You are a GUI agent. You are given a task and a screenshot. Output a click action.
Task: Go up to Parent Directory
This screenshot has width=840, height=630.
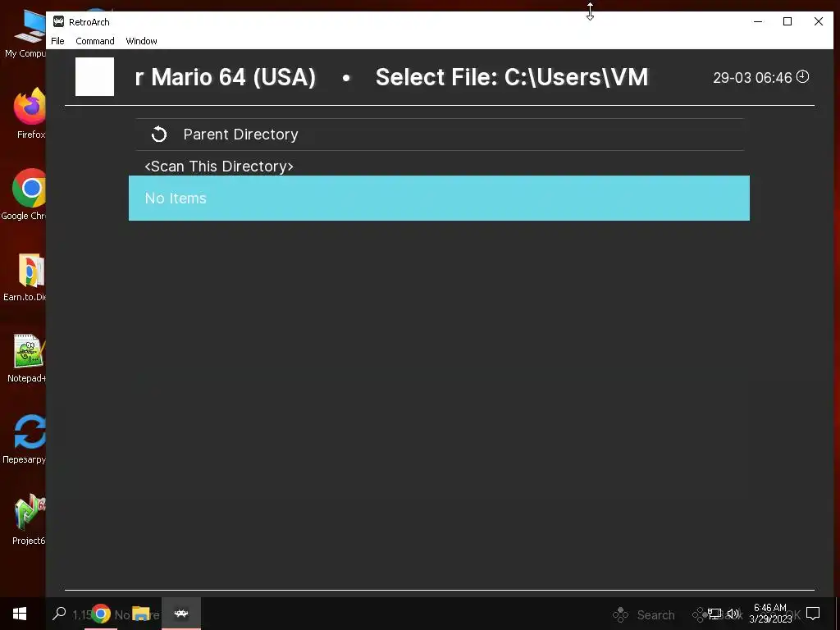[x=440, y=135]
